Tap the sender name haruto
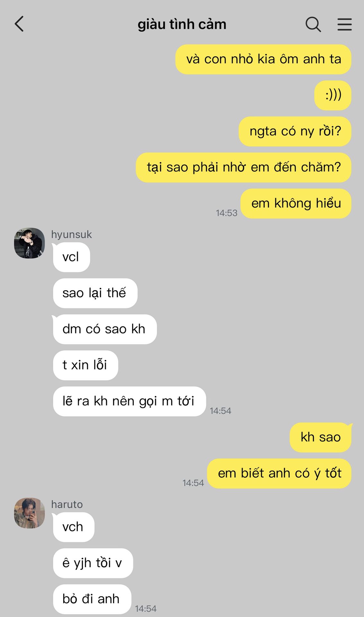This screenshot has width=364, height=617. 67,504
